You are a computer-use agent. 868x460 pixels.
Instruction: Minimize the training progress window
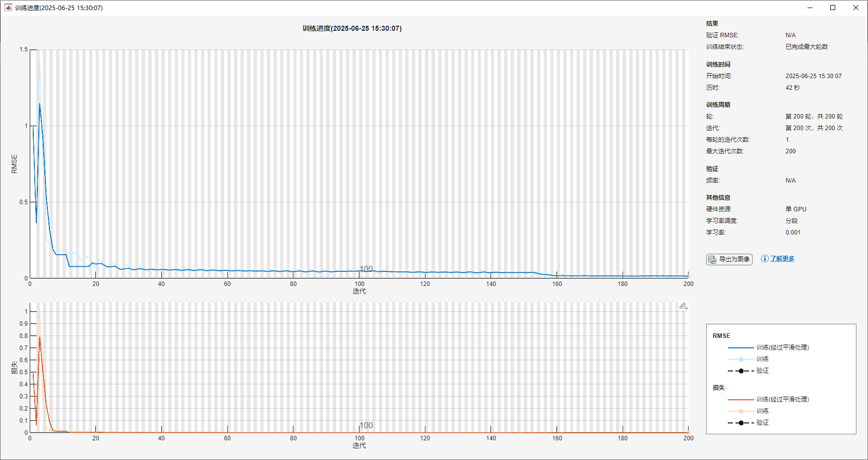[x=810, y=8]
